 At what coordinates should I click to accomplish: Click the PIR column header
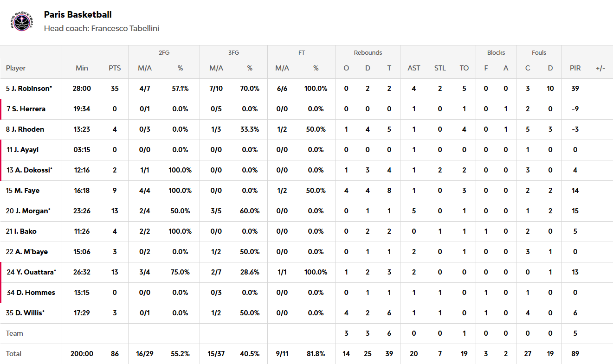[575, 68]
